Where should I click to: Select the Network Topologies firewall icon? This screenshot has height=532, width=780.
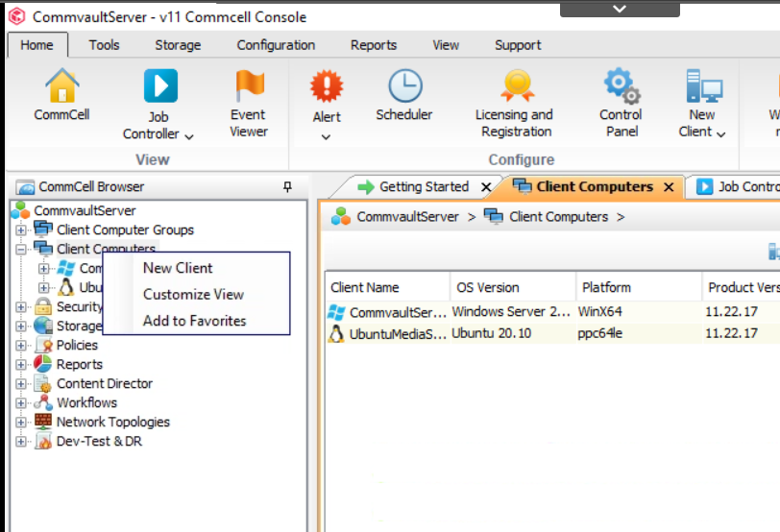(x=43, y=422)
